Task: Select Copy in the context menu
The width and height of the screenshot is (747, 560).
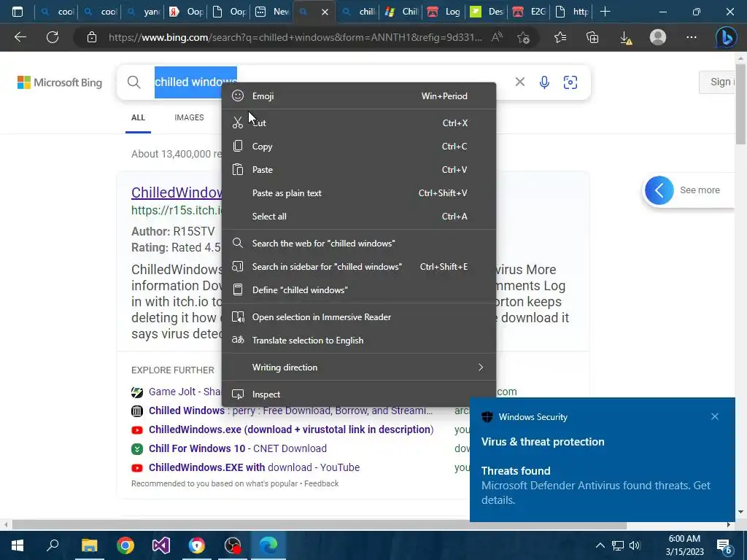Action: [x=359, y=146]
